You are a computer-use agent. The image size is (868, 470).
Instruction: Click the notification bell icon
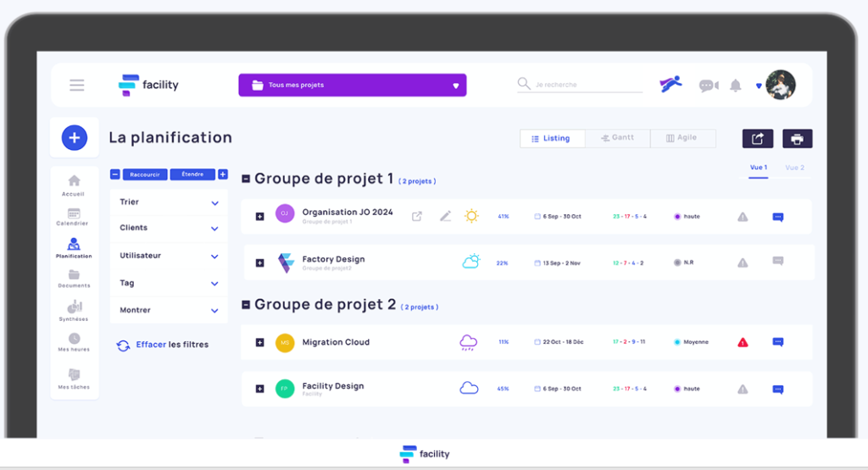pos(736,86)
